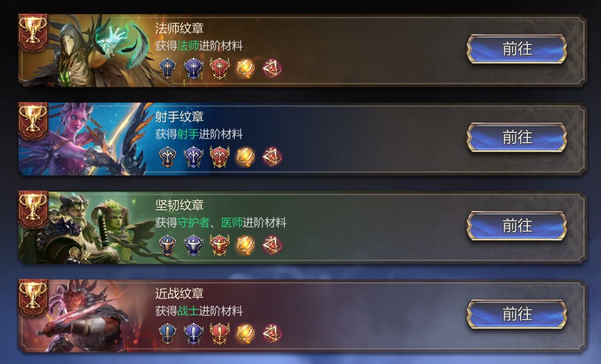Click the gold coin reward in 射手纹章 row

tap(245, 157)
